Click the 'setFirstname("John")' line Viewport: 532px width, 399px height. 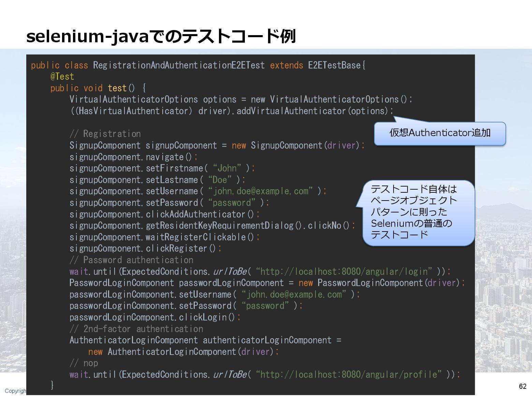[x=162, y=168]
